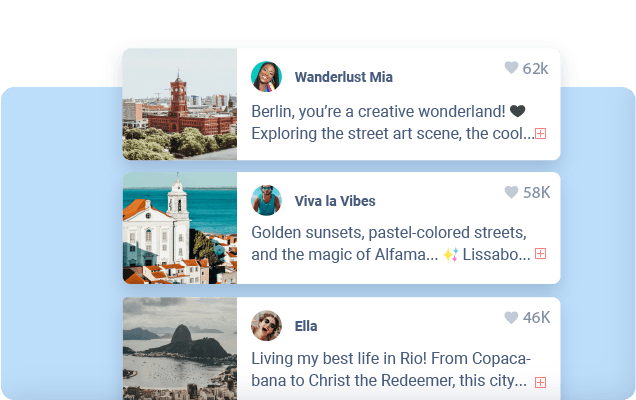Image resolution: width=636 pixels, height=400 pixels.
Task: Open the Rio Sugarloaf mountain photo
Action: click(x=180, y=348)
